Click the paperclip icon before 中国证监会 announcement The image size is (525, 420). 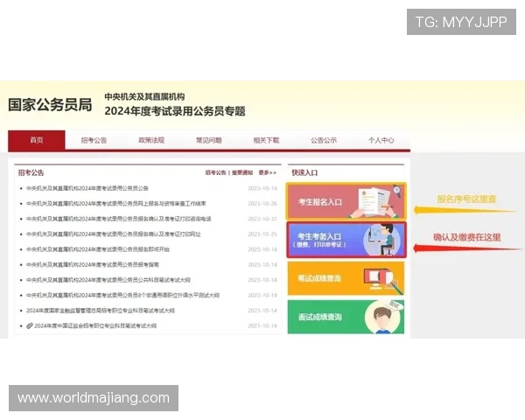tap(30, 325)
